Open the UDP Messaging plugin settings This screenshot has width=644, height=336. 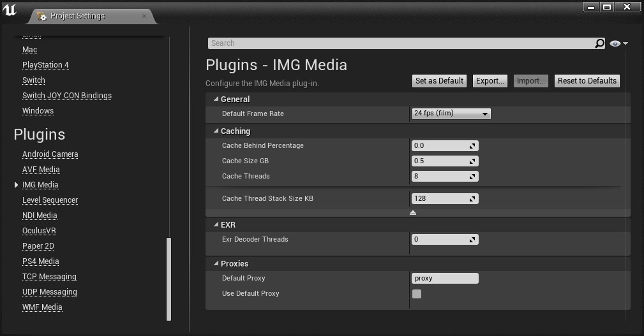(50, 292)
